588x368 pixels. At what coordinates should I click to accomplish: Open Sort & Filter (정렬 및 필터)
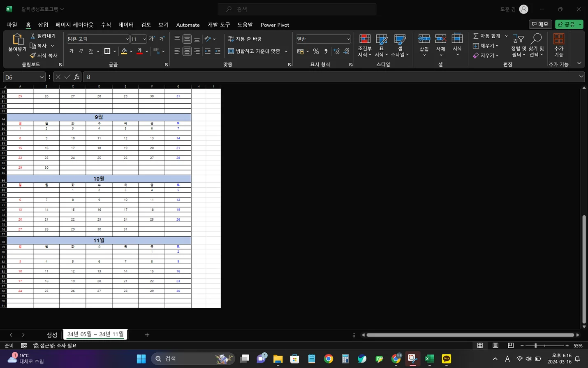[518, 45]
